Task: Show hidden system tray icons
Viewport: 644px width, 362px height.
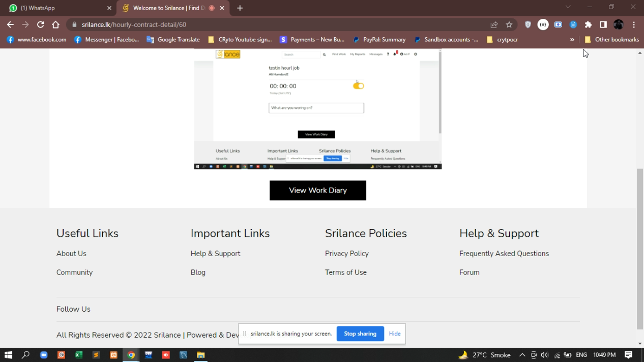Action: click(x=522, y=355)
